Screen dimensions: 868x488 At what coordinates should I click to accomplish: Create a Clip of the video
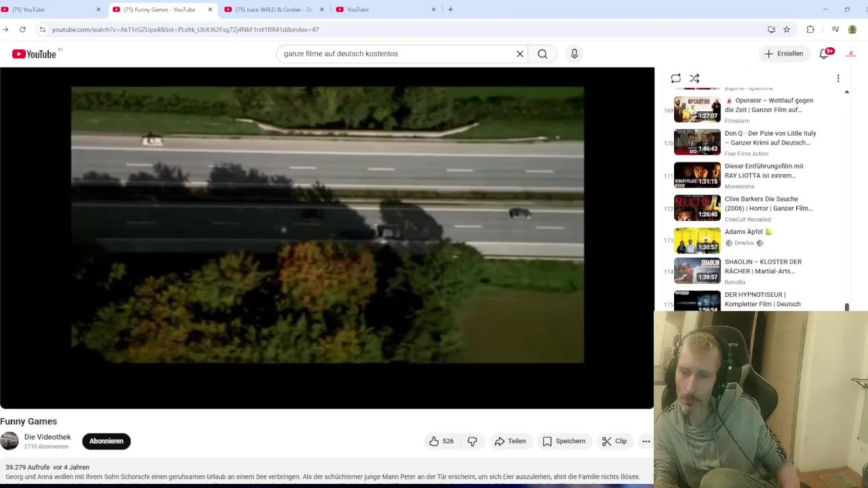tap(614, 441)
